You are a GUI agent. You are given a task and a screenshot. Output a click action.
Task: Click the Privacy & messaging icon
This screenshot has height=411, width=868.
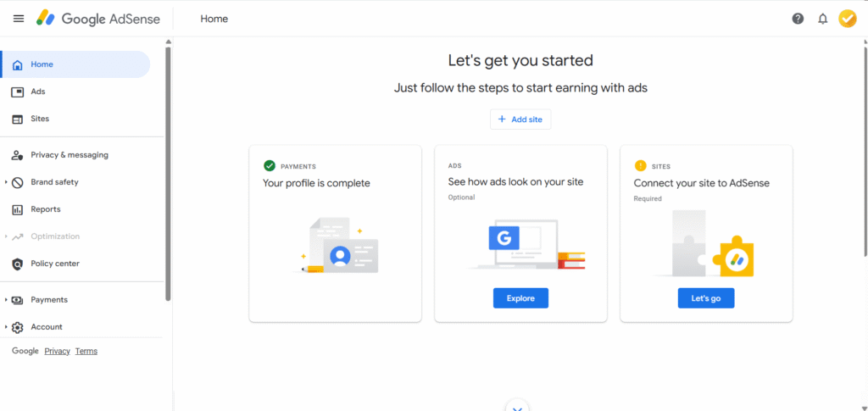tap(17, 155)
